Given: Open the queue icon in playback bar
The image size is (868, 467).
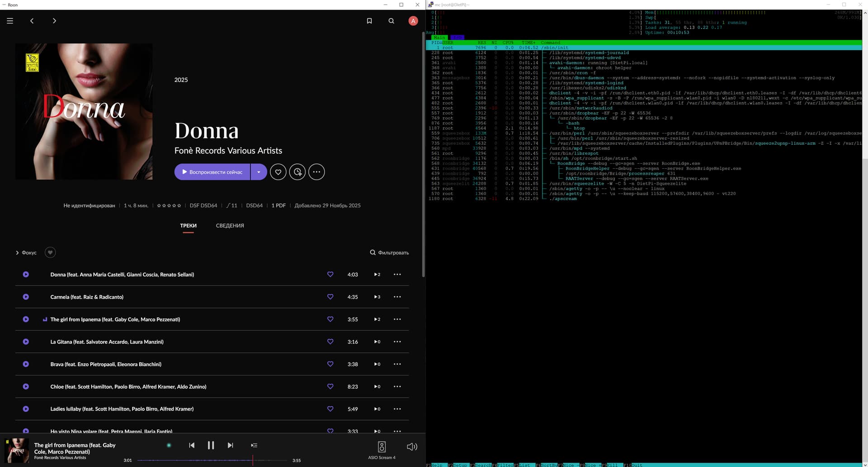Looking at the screenshot, I should 254,445.
